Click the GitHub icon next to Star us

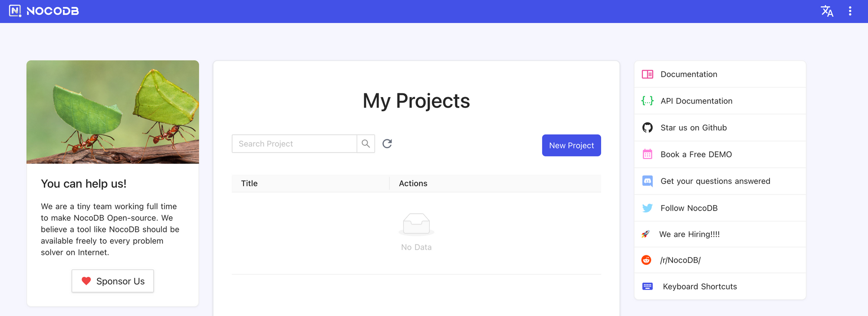pos(648,127)
